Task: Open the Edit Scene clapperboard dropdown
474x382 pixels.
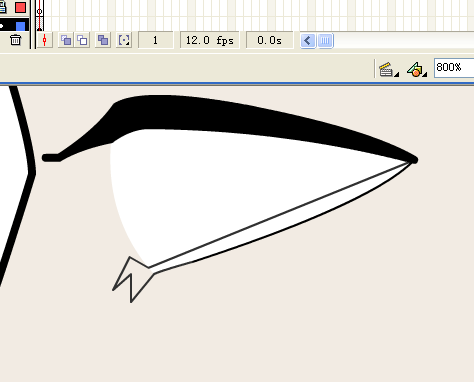Action: pos(388,69)
